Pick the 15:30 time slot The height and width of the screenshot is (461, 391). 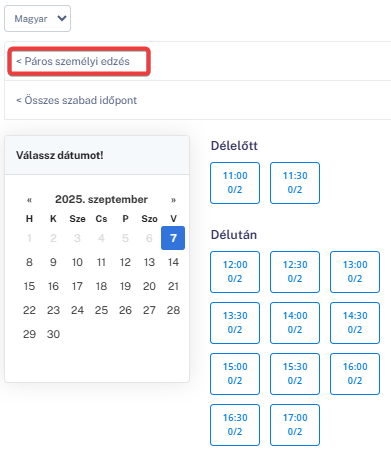pyautogui.click(x=295, y=374)
